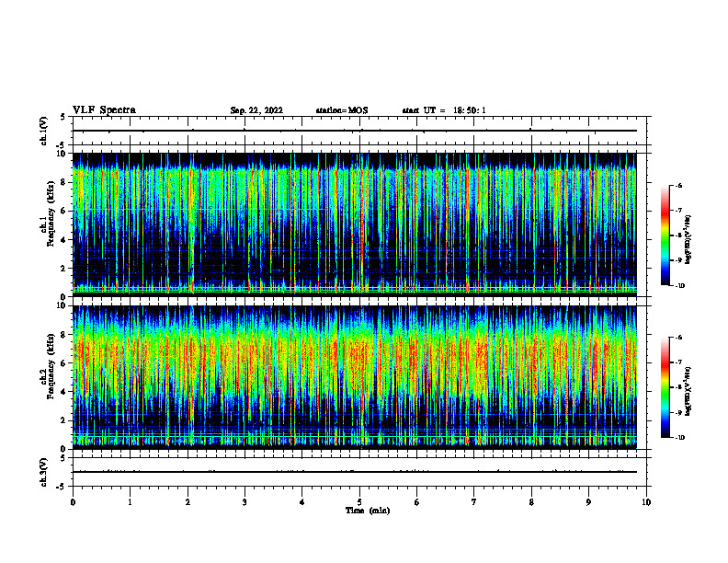Click the time axis tick label "7"
This screenshot has height=563, width=728.
tap(474, 502)
